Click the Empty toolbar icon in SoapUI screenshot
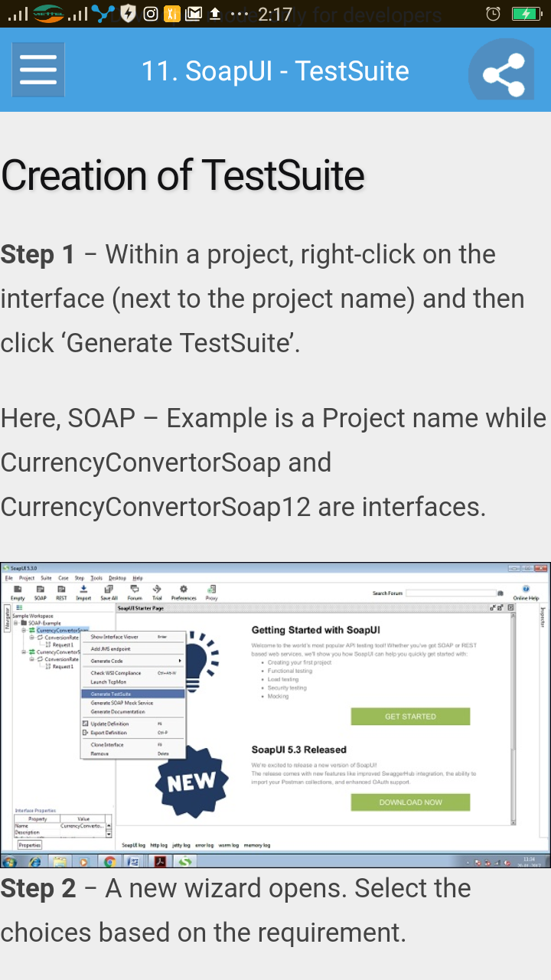 pos(18,593)
